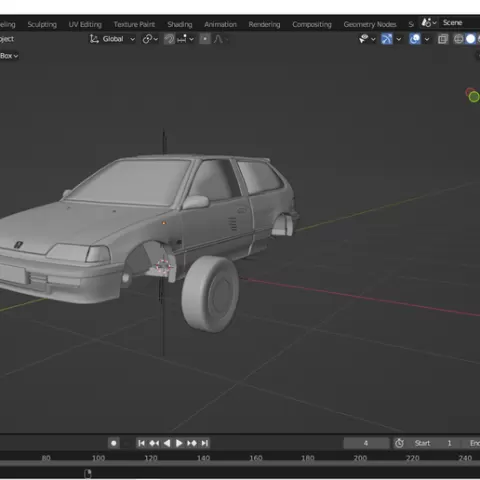This screenshot has width=480, height=480.
Task: Click the mouse icon in the status bar
Action: 88,474
